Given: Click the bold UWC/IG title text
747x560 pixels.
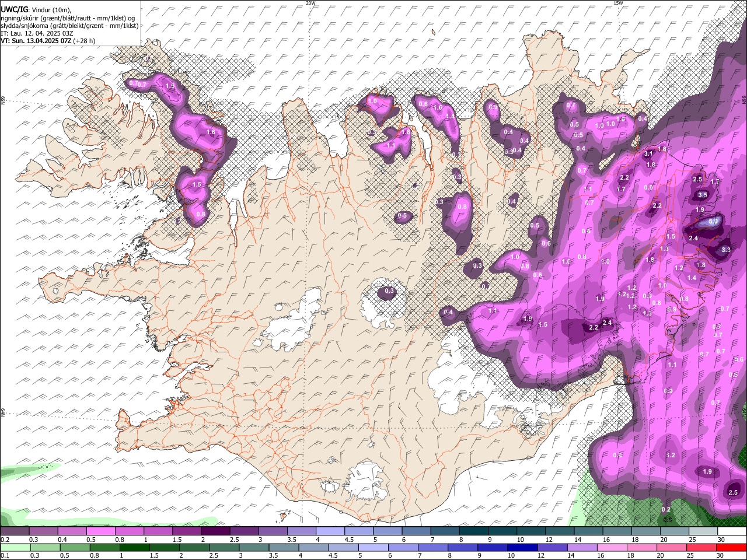Looking at the screenshot, I should pos(14,9).
